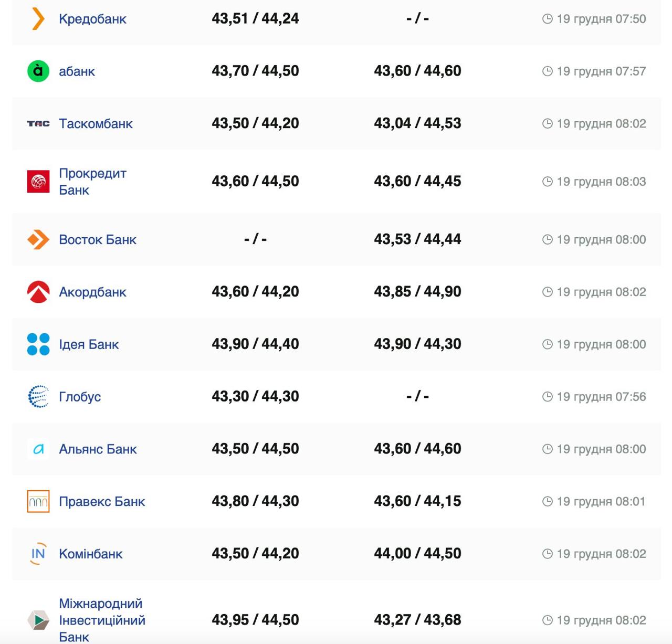Open the Кредобанк bank link

pos(92,19)
